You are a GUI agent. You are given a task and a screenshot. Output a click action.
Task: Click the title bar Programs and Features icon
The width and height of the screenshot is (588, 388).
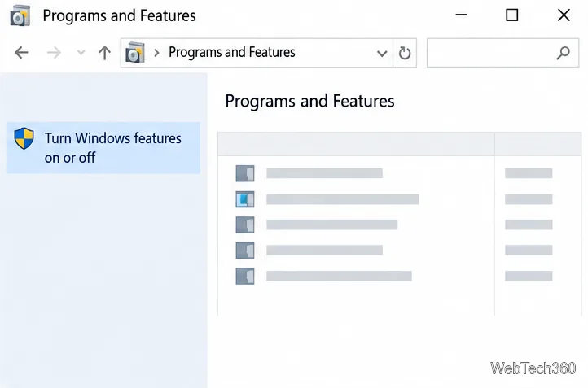click(x=20, y=15)
